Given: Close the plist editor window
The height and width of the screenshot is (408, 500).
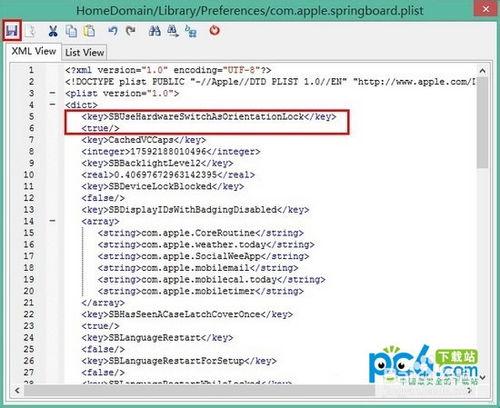Looking at the screenshot, I should (x=486, y=9).
